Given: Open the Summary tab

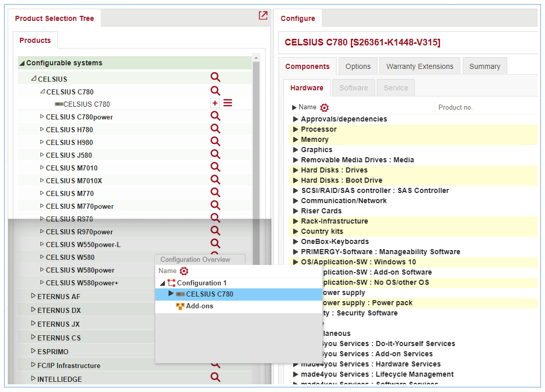Looking at the screenshot, I should [x=485, y=66].
